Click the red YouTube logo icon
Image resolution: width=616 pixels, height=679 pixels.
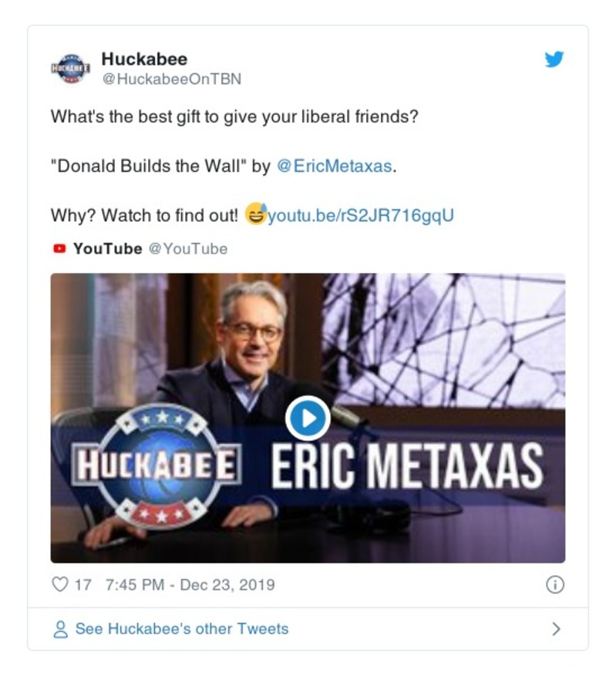coord(59,249)
